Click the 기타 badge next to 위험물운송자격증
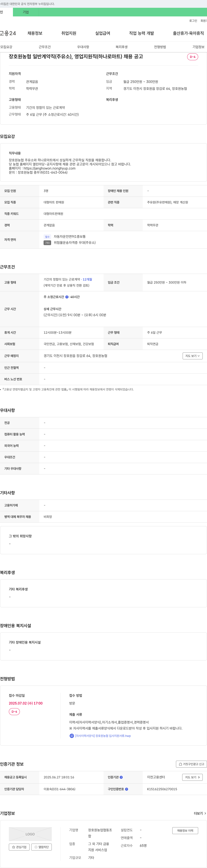Image resolution: width=207 pixels, height=868 pixels. tap(47, 243)
